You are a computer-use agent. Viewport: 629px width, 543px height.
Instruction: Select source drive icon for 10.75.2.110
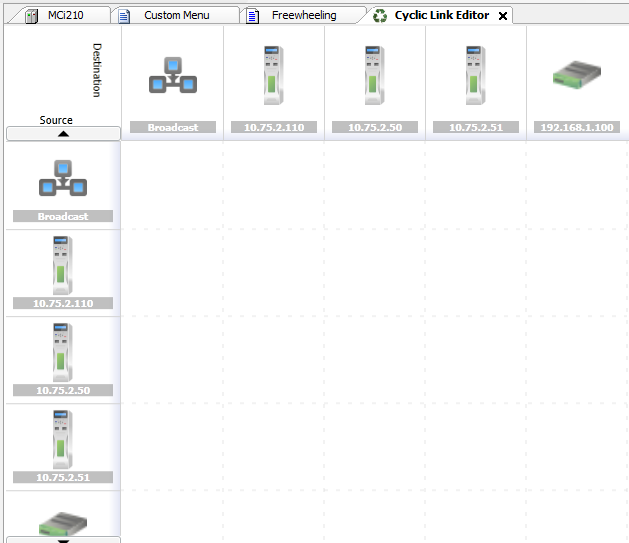(x=63, y=265)
